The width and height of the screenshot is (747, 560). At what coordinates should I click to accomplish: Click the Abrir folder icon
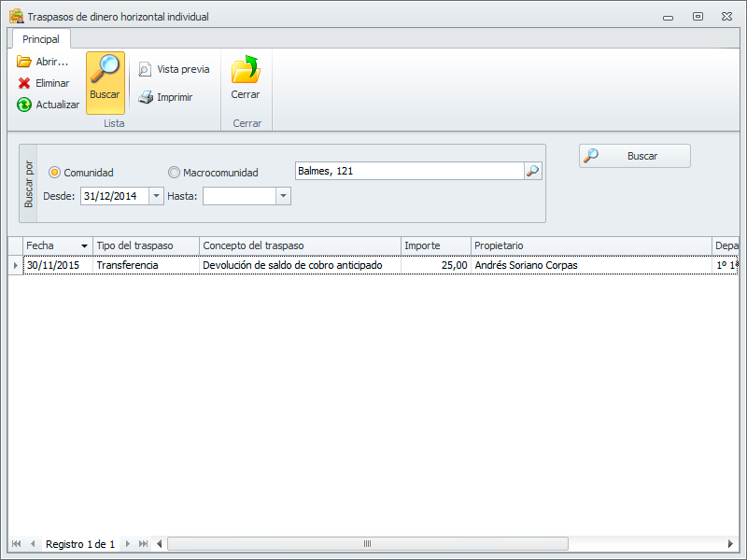pos(24,62)
